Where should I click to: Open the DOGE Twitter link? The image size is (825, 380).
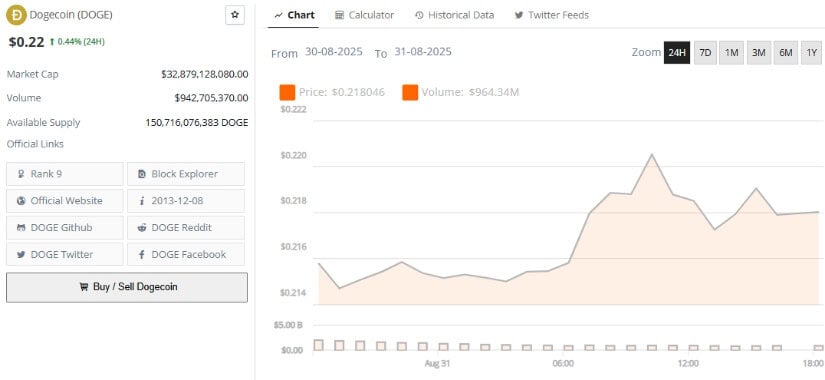tap(65, 254)
